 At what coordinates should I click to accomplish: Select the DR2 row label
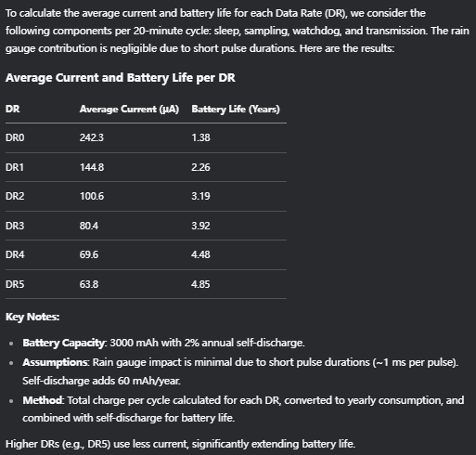click(15, 196)
